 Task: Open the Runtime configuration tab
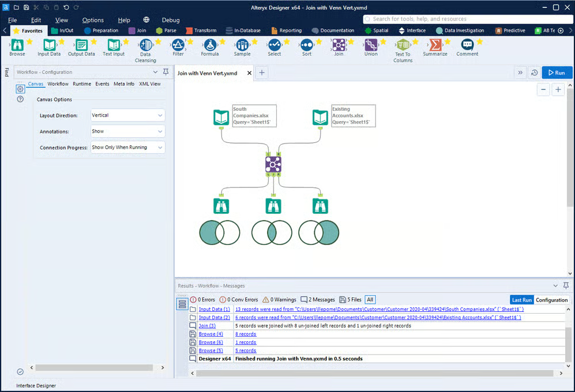82,84
